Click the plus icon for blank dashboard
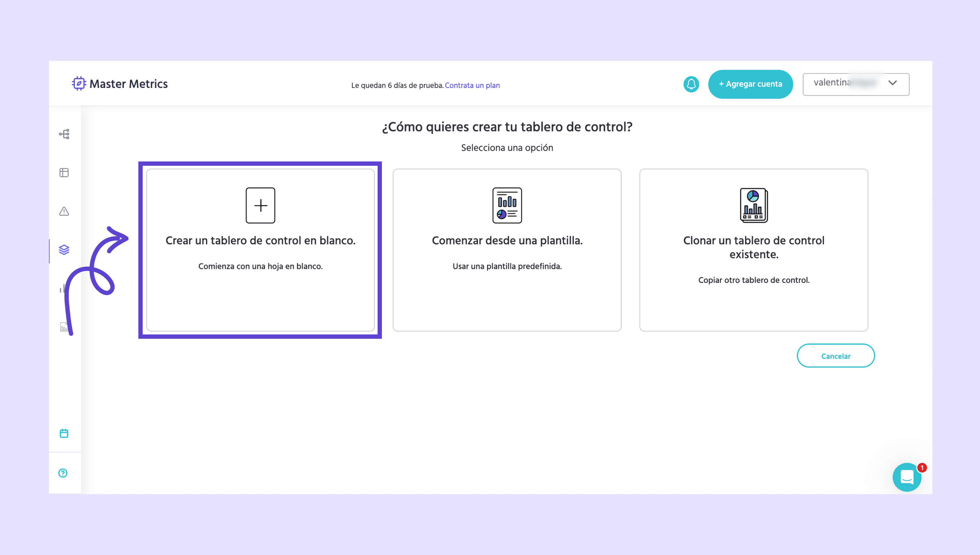Viewport: 980px width, 555px height. [x=260, y=205]
